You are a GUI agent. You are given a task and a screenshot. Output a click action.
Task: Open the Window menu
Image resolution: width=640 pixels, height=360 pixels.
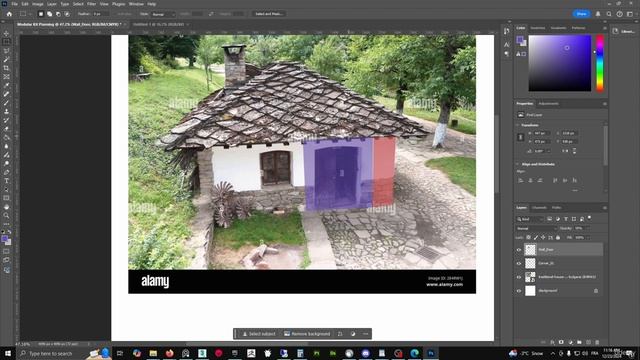136,4
